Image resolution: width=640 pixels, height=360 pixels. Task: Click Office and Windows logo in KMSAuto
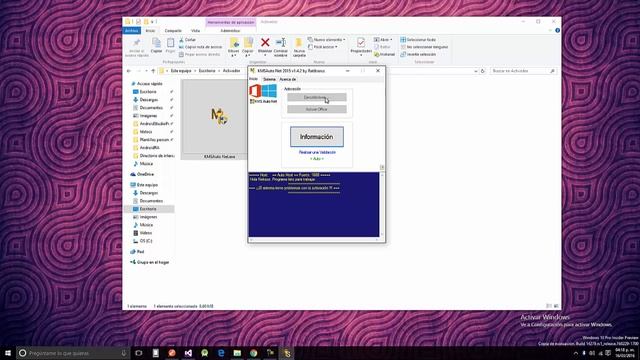pos(263,91)
